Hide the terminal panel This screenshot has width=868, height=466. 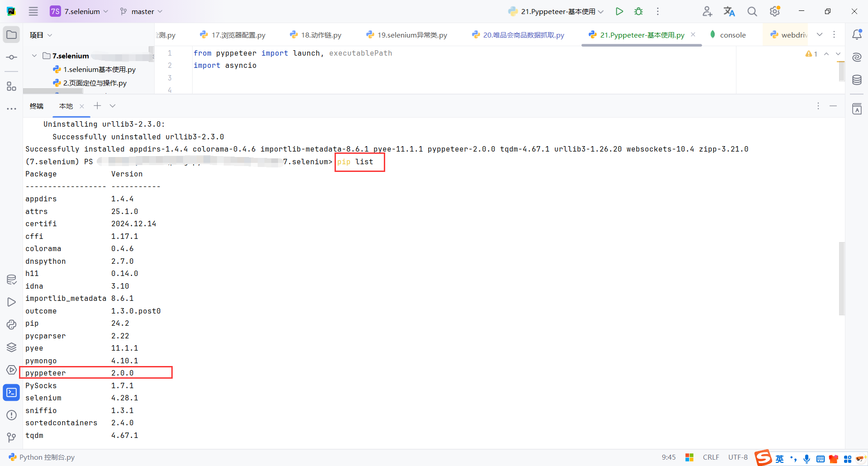[833, 106]
